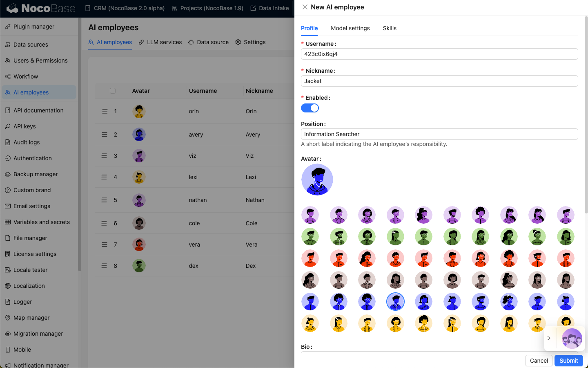Expand the floating panel chevron arrow

[549, 338]
